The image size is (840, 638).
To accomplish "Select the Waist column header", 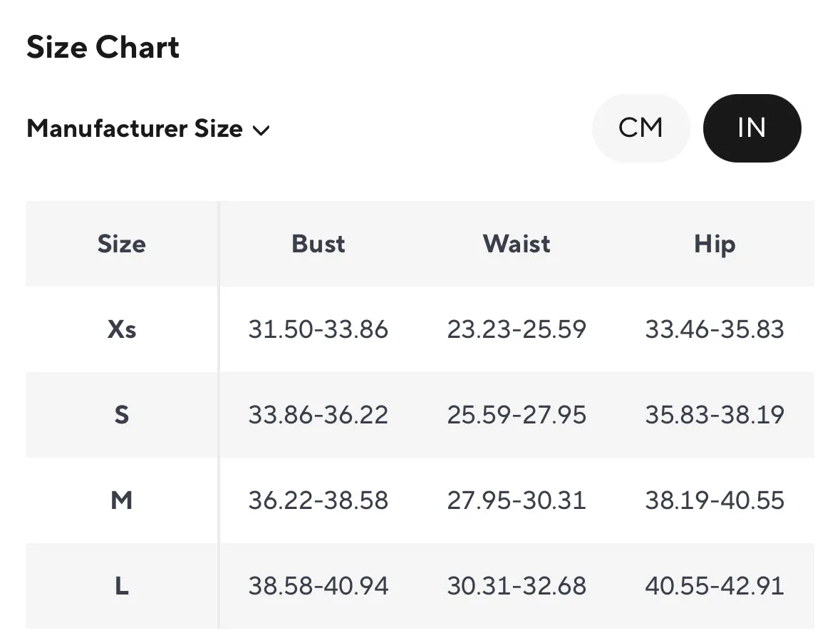I will 517,244.
